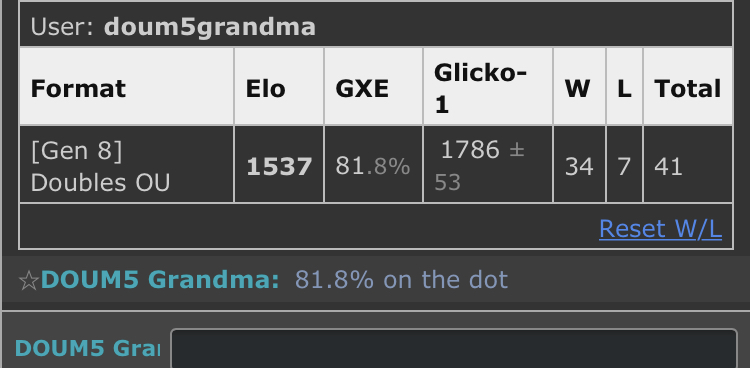
Task: Click the 7 losses value
Action: (624, 167)
